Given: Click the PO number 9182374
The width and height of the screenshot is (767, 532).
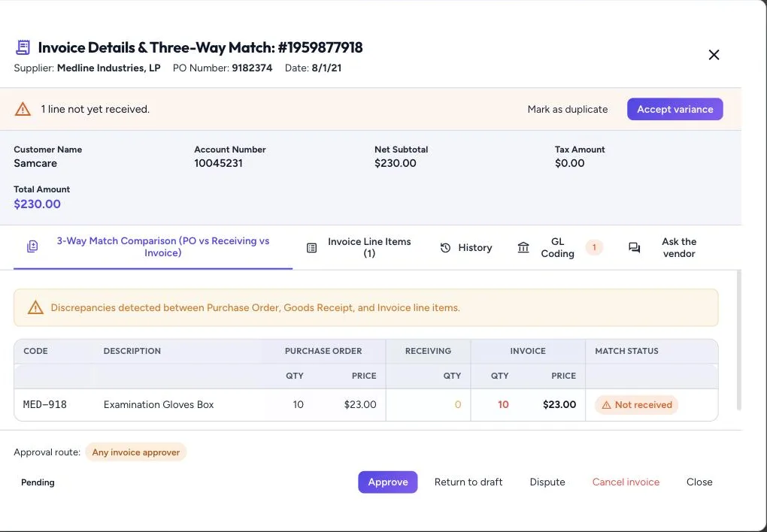Looking at the screenshot, I should [252, 68].
